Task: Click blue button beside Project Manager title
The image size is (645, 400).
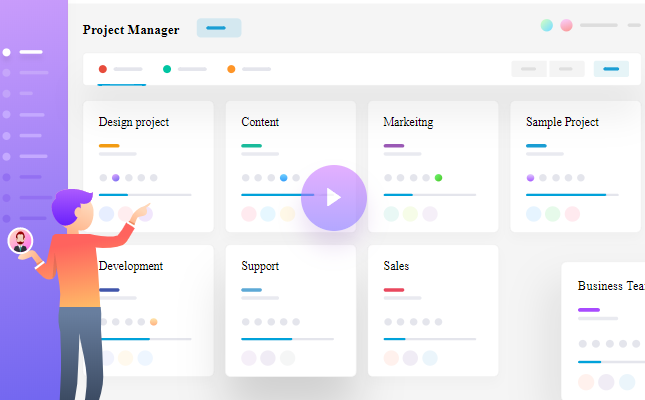Action: tap(218, 28)
